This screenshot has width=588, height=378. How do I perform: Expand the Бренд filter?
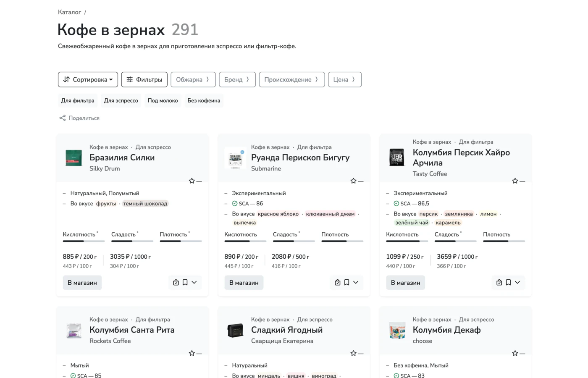(x=237, y=79)
